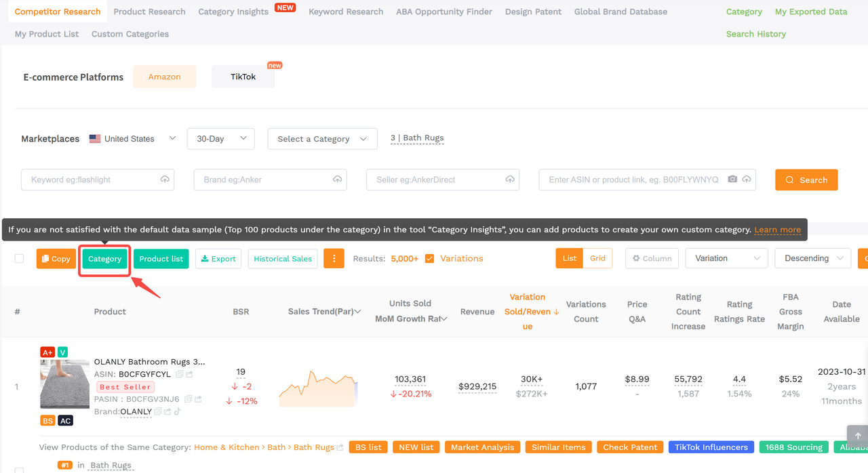Select Amazon platform
The image size is (868, 473).
tap(164, 77)
